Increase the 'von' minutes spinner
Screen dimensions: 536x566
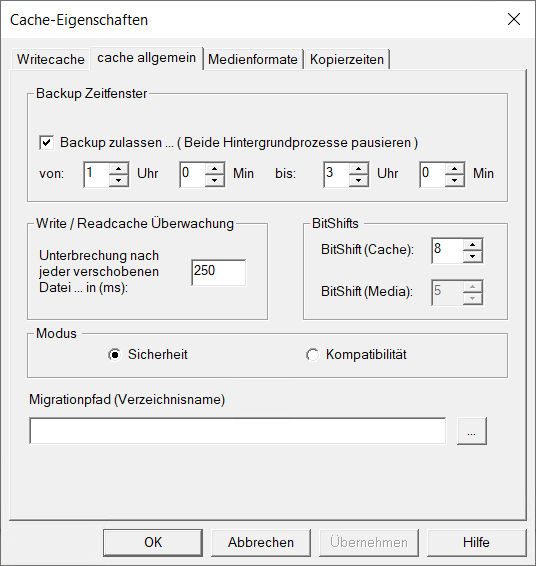pyautogui.click(x=214, y=169)
